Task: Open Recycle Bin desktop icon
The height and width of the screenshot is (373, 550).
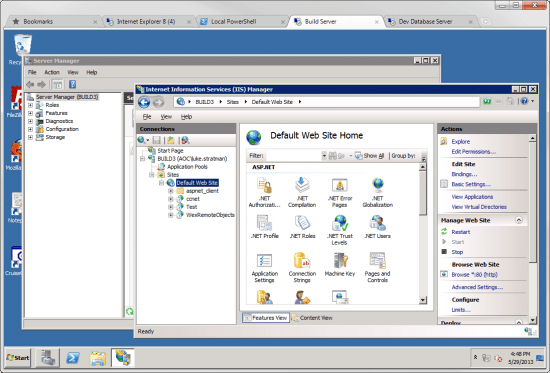Action: pyautogui.click(x=22, y=45)
